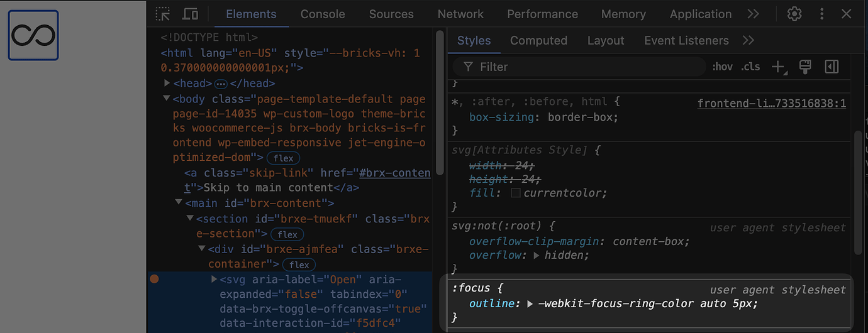This screenshot has height=333, width=868.
Task: Select the Layout sub-tab
Action: point(606,40)
